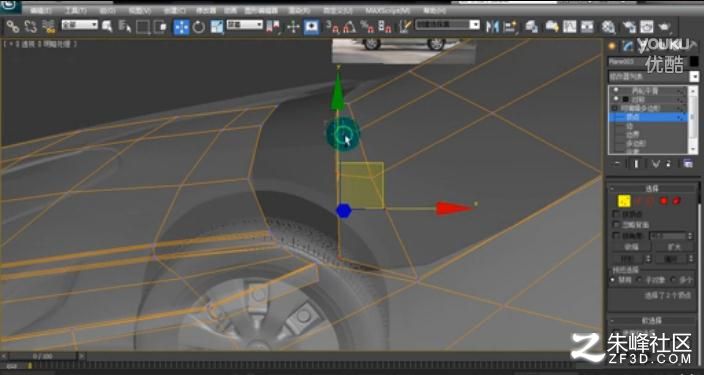Viewport: 704px width, 375px height.
Task: Toggle the Ignore Backfacing checkbox
Action: click(617, 225)
